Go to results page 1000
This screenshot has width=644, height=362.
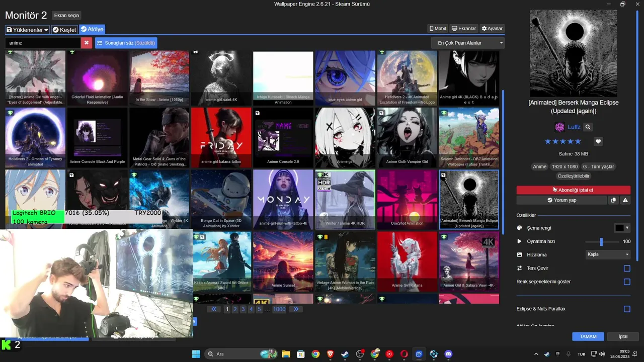(x=279, y=309)
